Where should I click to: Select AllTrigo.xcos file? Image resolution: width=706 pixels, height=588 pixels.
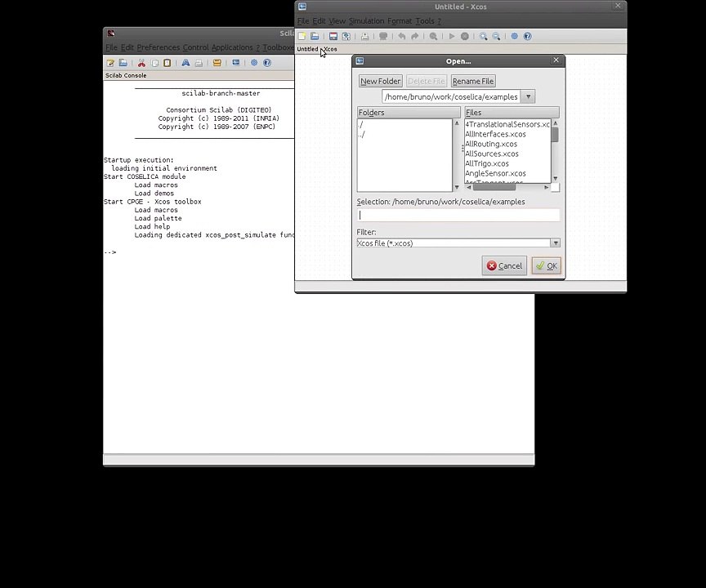(x=487, y=164)
